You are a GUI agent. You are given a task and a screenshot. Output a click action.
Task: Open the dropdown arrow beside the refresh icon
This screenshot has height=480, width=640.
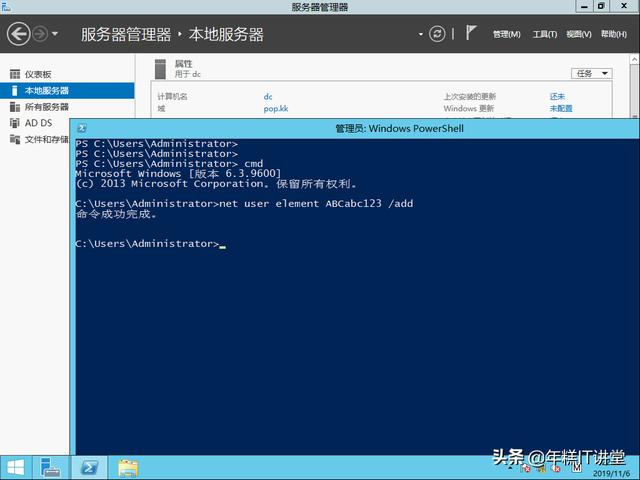click(x=420, y=34)
